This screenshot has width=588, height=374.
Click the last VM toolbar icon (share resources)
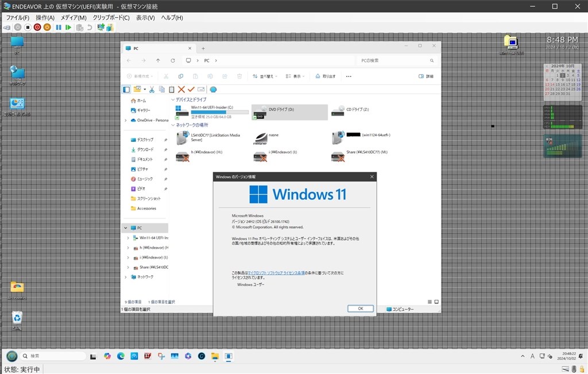[110, 28]
